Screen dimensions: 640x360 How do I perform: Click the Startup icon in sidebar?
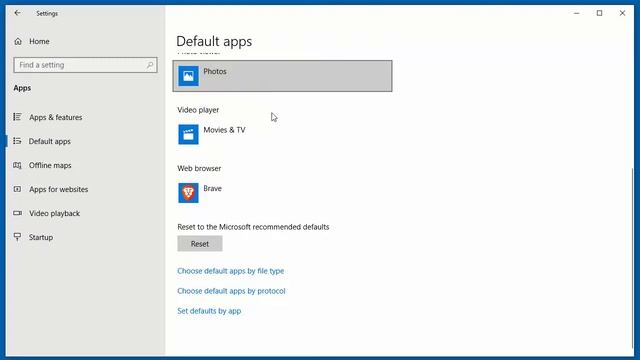[x=17, y=237]
